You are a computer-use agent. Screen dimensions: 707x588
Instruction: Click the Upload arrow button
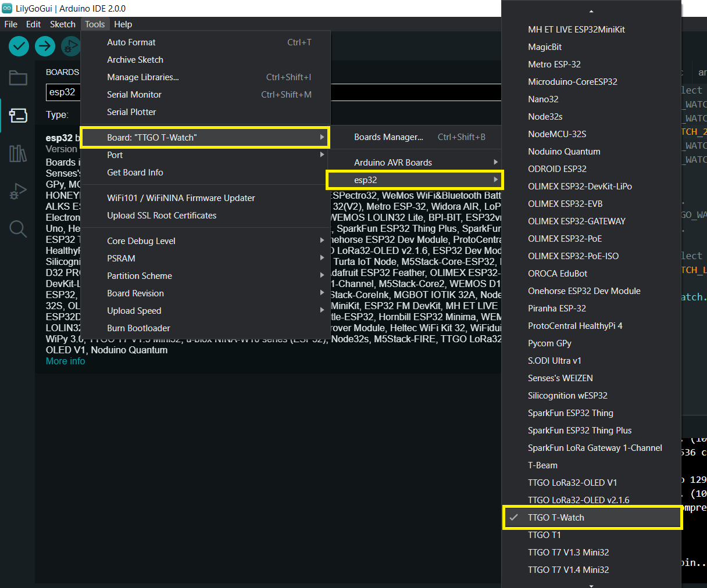[x=45, y=46]
